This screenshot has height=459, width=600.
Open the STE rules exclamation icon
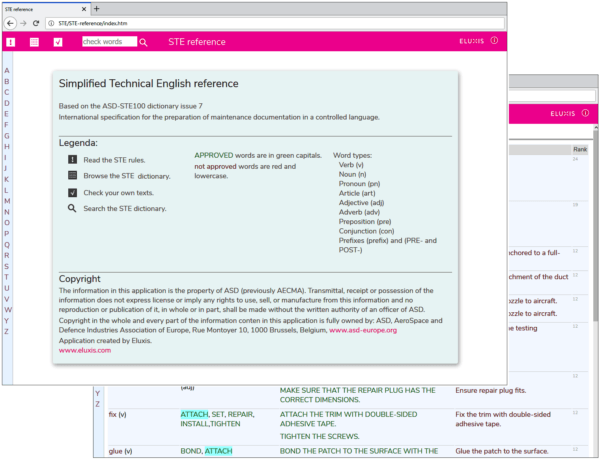tap(11, 42)
